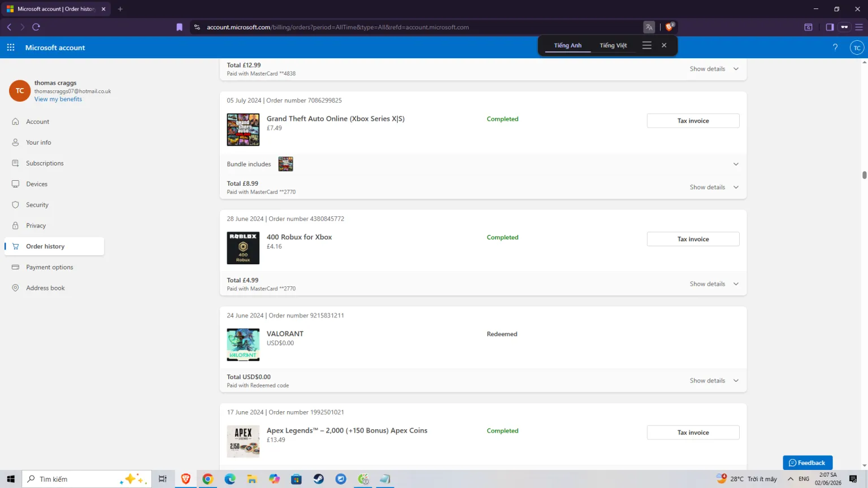Viewport: 868px width, 488px height.
Task: Click the View my benefits link
Action: point(58,99)
